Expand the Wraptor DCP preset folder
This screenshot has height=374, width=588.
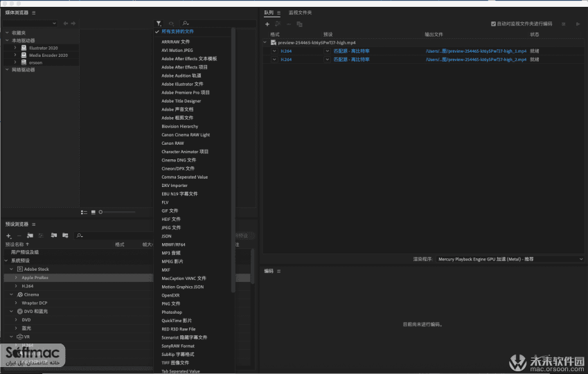pos(16,303)
